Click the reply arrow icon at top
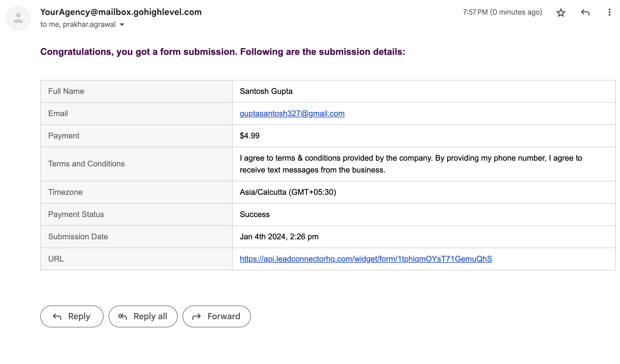The image size is (620, 364). click(x=585, y=12)
